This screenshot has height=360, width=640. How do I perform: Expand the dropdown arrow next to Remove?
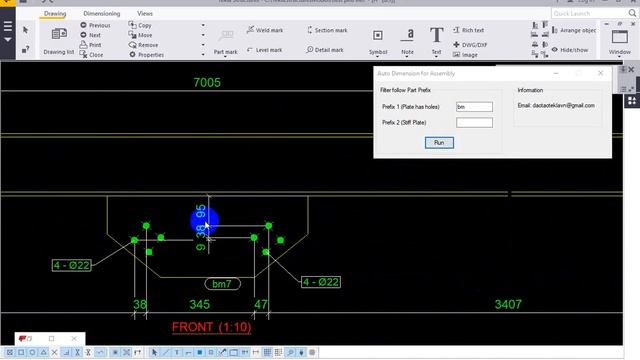(x=203, y=45)
